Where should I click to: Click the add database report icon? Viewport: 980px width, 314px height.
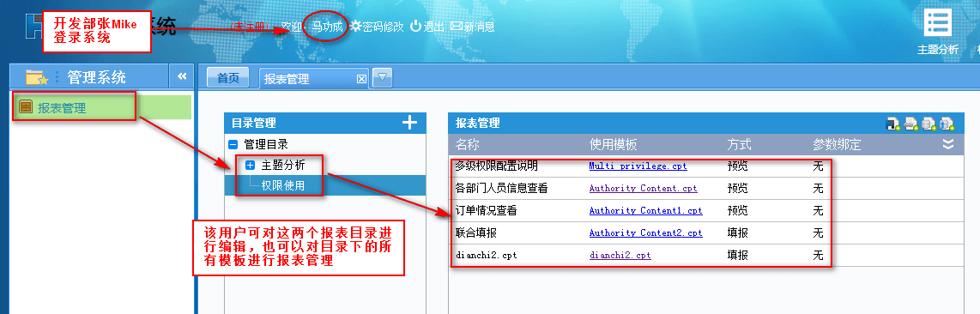point(929,124)
